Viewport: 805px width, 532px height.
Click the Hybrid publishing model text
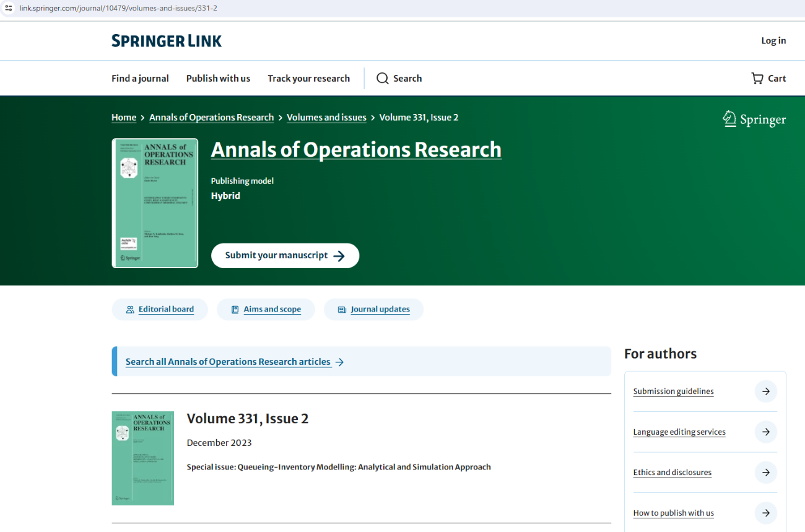coord(225,196)
